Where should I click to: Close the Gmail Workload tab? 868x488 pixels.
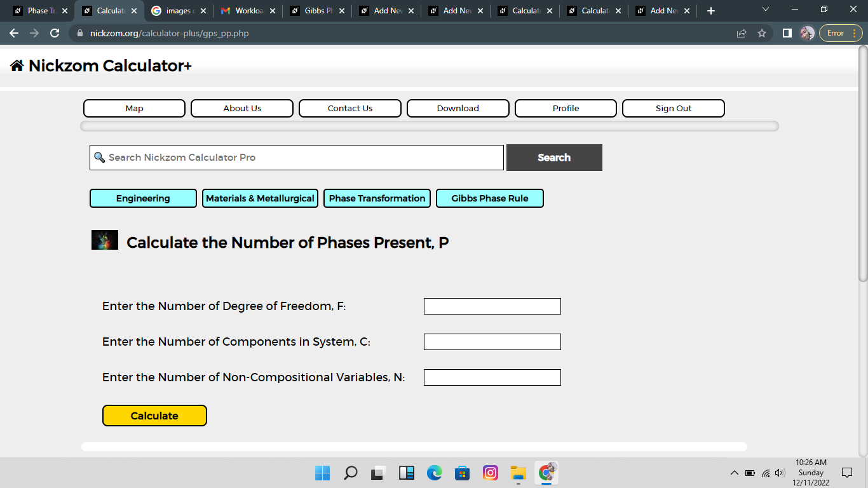point(273,11)
